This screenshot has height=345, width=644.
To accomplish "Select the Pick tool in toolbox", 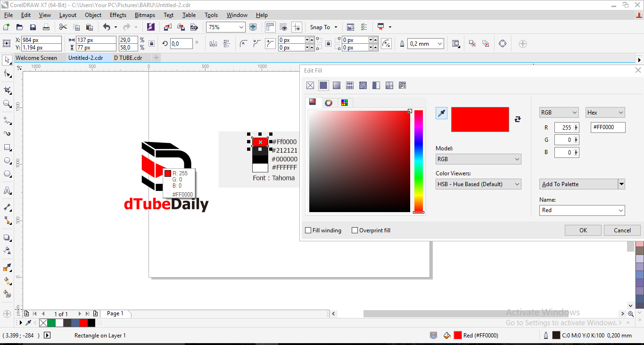I will (7, 60).
